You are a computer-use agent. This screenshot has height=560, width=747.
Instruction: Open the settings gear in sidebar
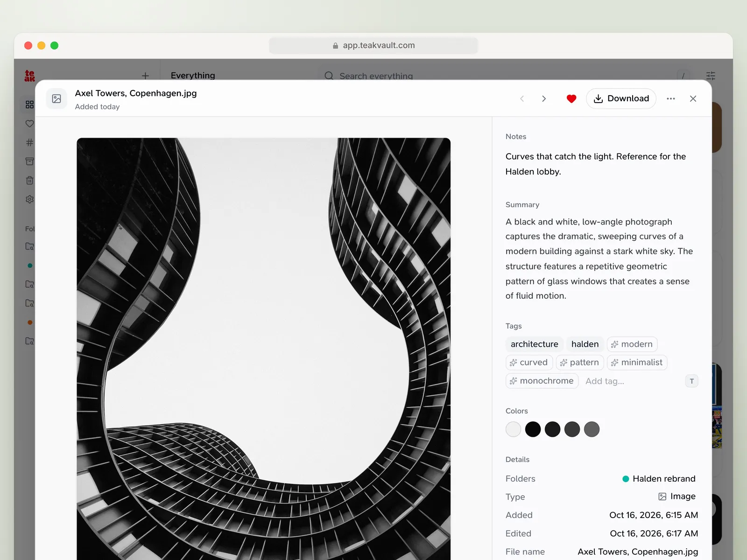[x=29, y=199]
